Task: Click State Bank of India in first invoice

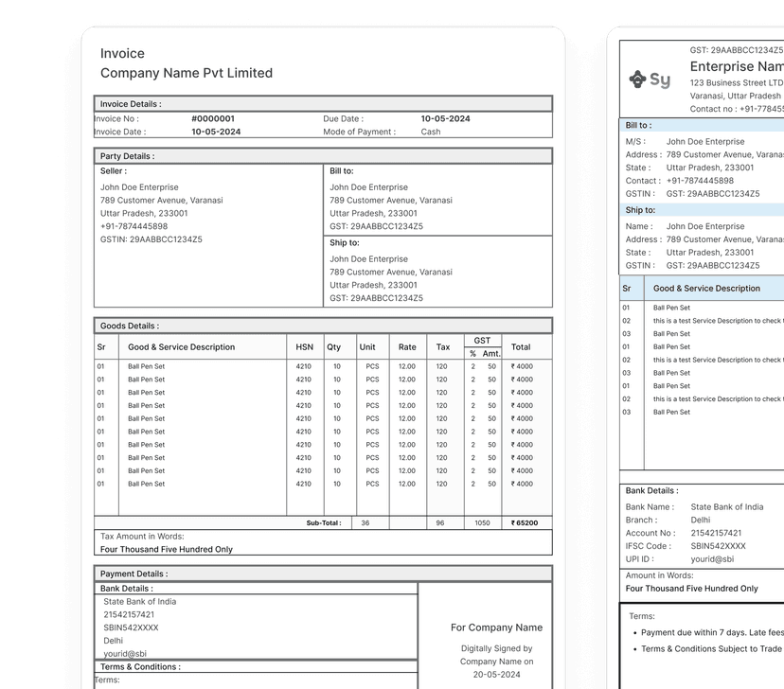Action: [139, 602]
